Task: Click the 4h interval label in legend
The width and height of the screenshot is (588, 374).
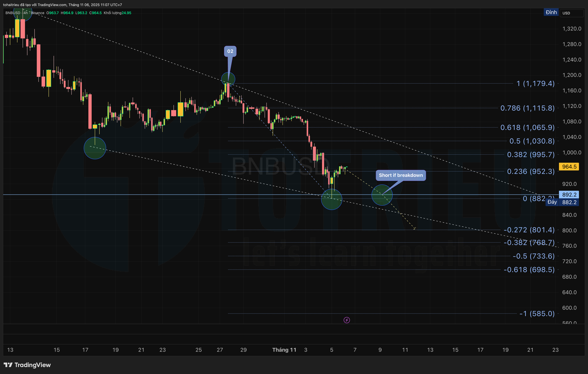Action: (26, 13)
